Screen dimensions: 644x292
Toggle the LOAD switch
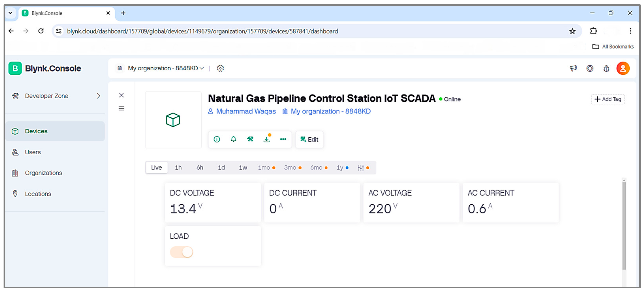[181, 252]
